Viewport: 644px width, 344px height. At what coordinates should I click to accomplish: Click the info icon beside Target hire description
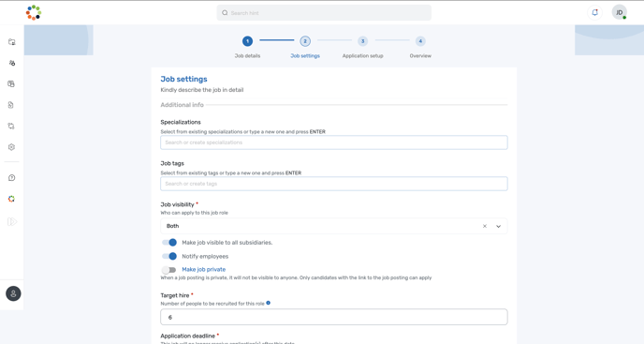(x=269, y=303)
